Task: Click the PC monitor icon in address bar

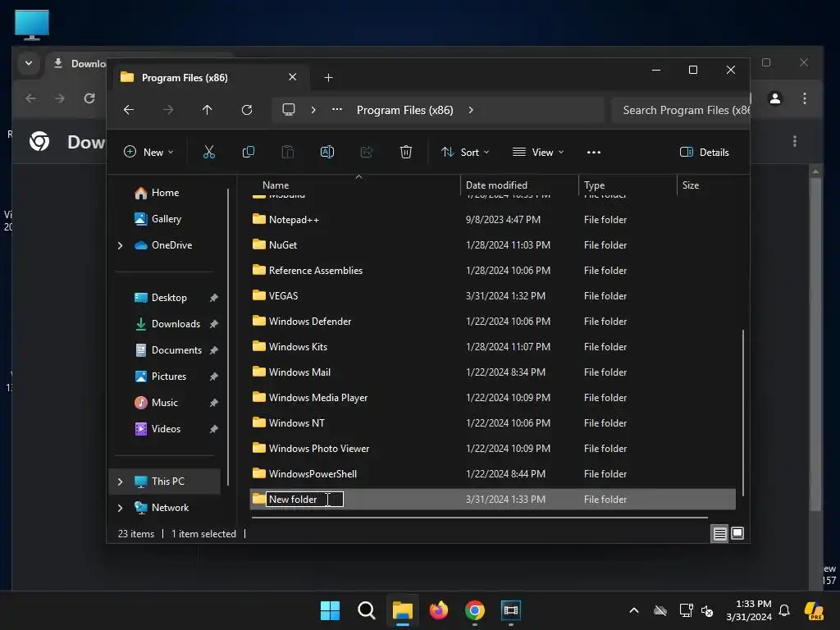Action: point(288,110)
